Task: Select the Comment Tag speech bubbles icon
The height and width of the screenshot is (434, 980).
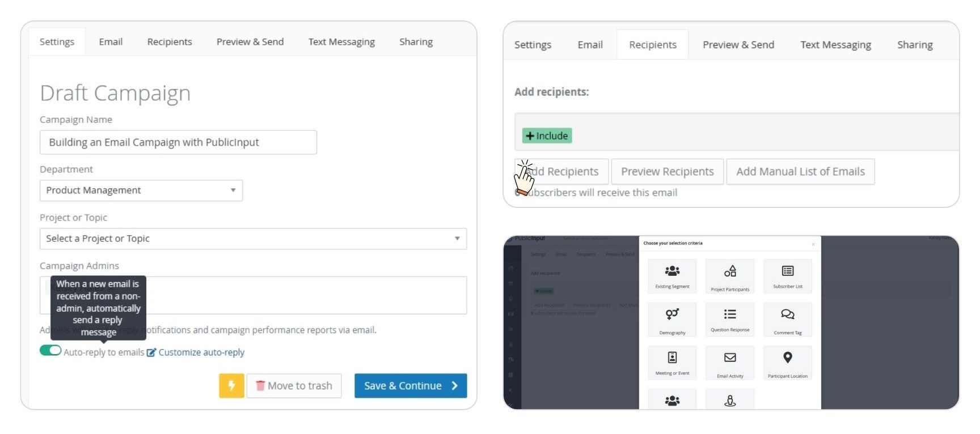Action: click(x=787, y=314)
